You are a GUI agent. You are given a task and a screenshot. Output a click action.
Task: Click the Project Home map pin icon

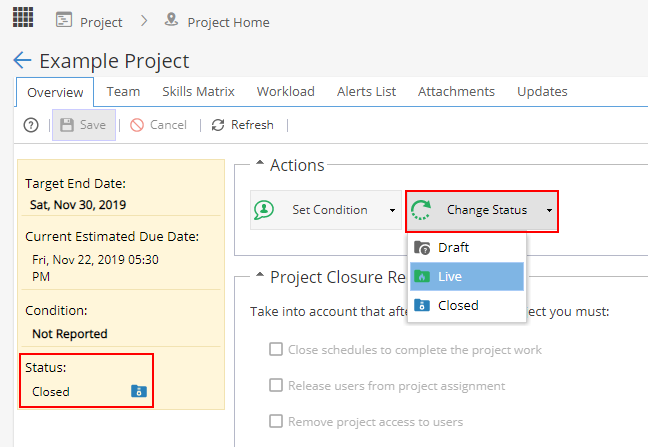click(172, 19)
